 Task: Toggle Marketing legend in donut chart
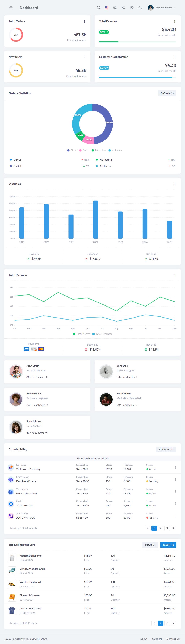99,150
